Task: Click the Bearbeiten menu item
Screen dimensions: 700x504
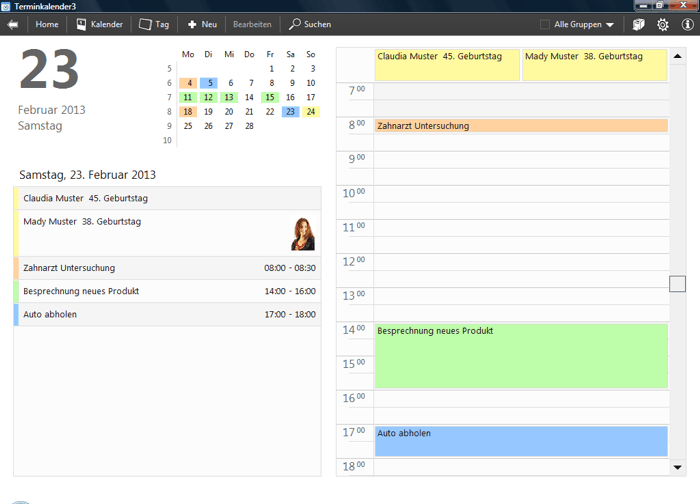Action: coord(252,24)
